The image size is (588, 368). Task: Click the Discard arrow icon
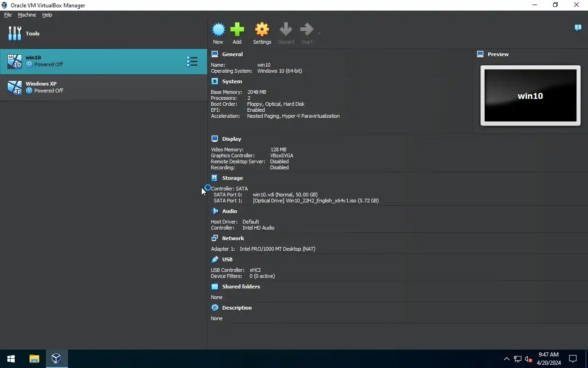[x=286, y=29]
